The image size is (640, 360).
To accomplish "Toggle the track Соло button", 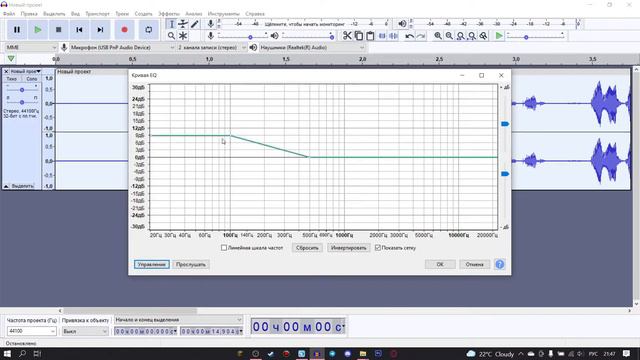I will click(x=31, y=79).
